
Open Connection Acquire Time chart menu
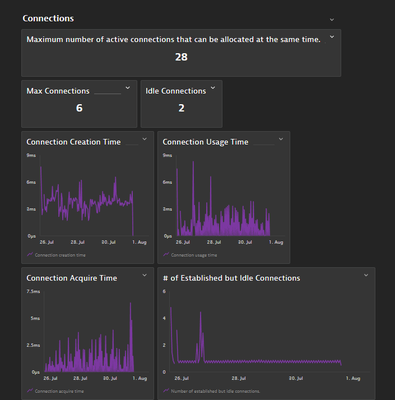point(145,275)
